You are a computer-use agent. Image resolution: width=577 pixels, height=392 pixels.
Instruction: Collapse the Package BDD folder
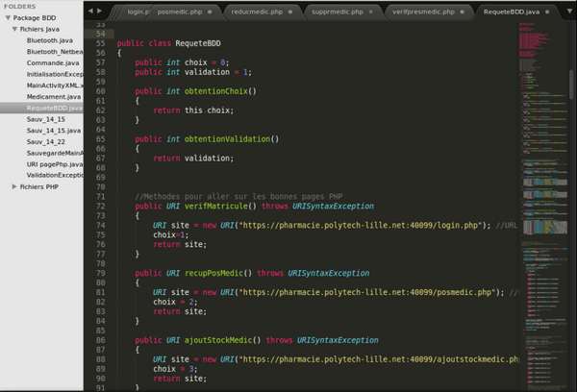(6, 17)
